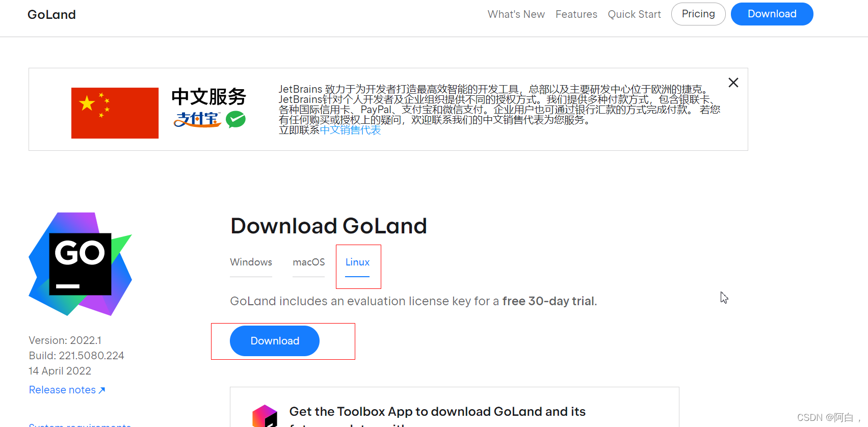The height and width of the screenshot is (427, 868).
Task: Click the blue Download button under Linux
Action: point(275,341)
